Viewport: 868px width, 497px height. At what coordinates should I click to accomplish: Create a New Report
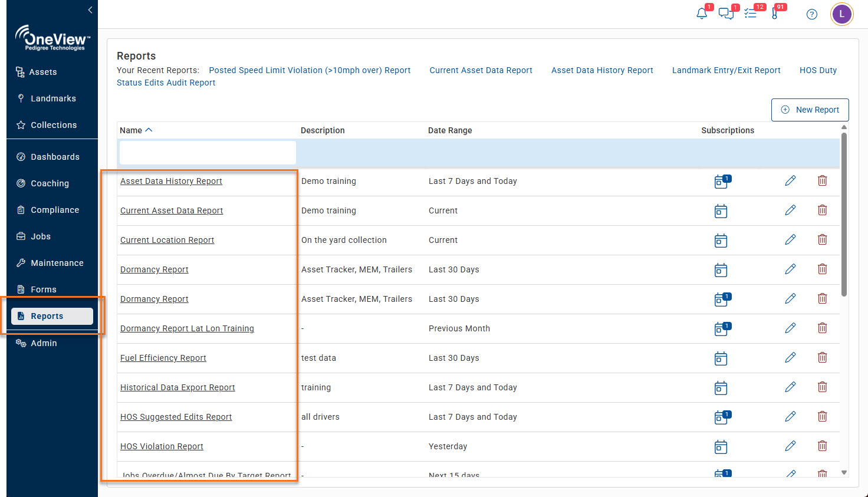tap(810, 110)
